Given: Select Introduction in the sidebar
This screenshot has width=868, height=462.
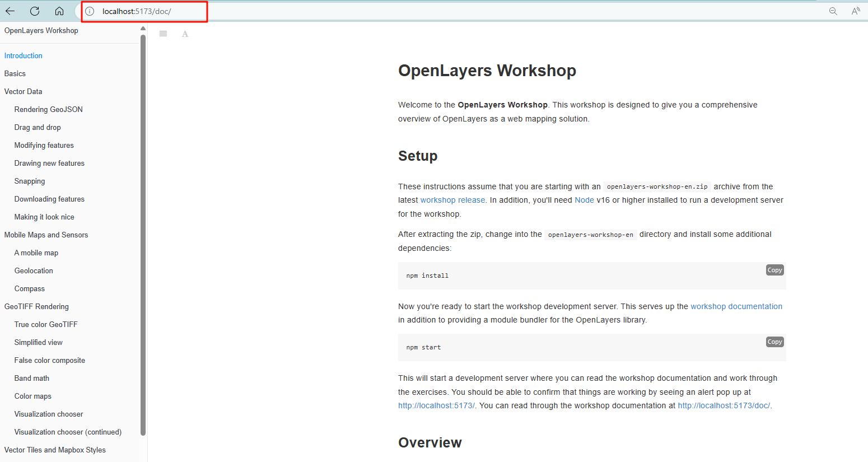Looking at the screenshot, I should pyautogui.click(x=24, y=55).
